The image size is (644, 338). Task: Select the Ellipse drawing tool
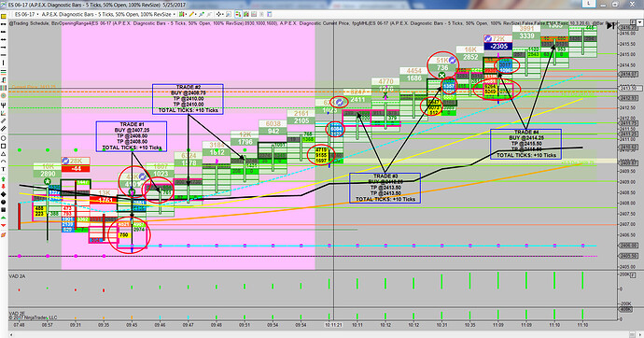click(x=4, y=138)
